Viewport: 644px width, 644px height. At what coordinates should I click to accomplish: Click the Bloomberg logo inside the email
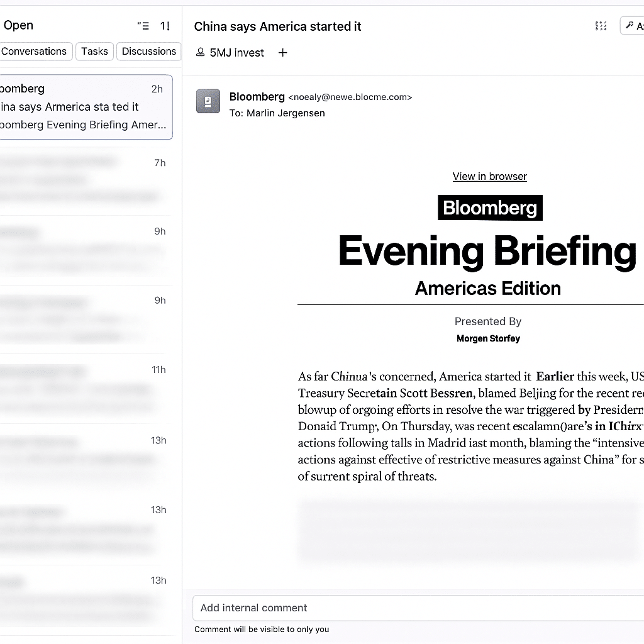(490, 208)
